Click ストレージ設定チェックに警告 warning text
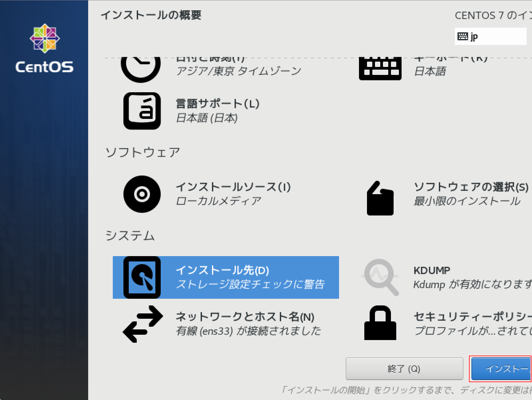532x400 pixels. 250,284
